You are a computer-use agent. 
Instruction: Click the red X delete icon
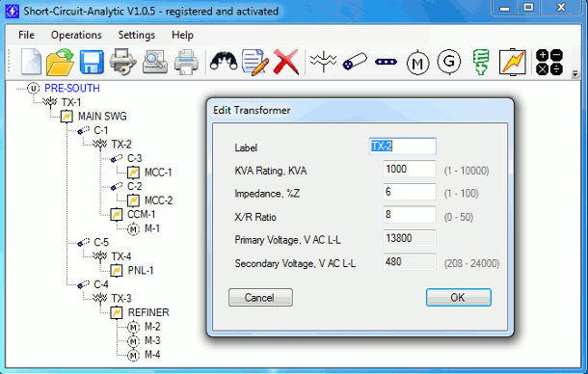[286, 62]
